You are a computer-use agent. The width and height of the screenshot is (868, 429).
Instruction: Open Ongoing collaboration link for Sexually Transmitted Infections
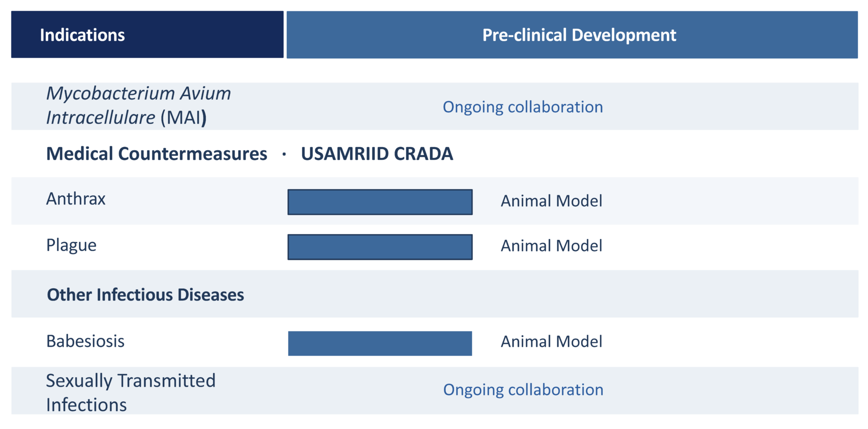[x=523, y=390]
